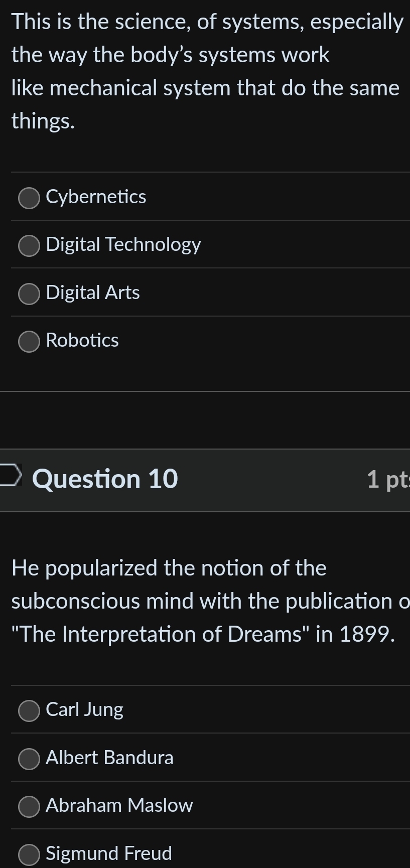The image size is (410, 868).
Task: Click the 'Question 10' heading
Action: pos(105,479)
